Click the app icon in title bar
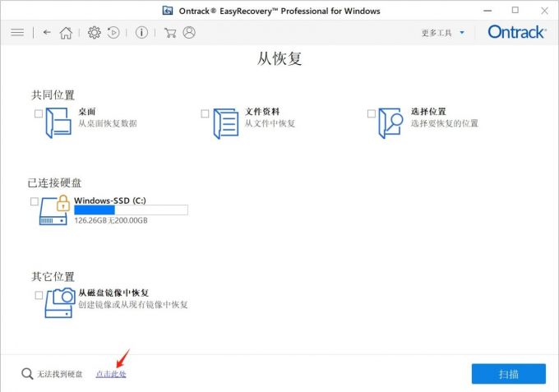Image resolution: width=559 pixels, height=392 pixels. click(168, 11)
